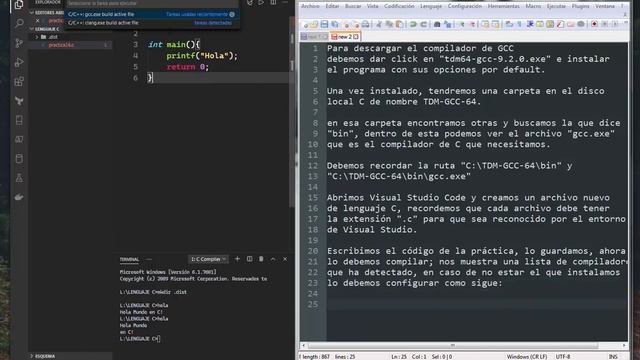Click Save icon in Notepad++ toolbar

point(324,24)
